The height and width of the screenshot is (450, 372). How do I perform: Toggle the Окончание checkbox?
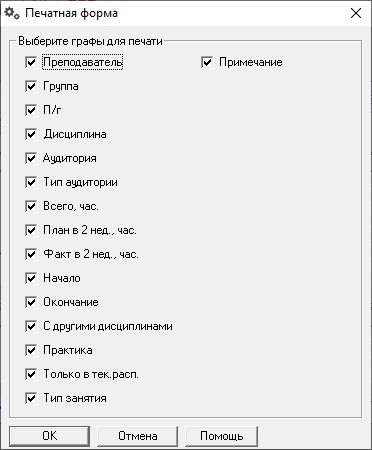click(31, 302)
